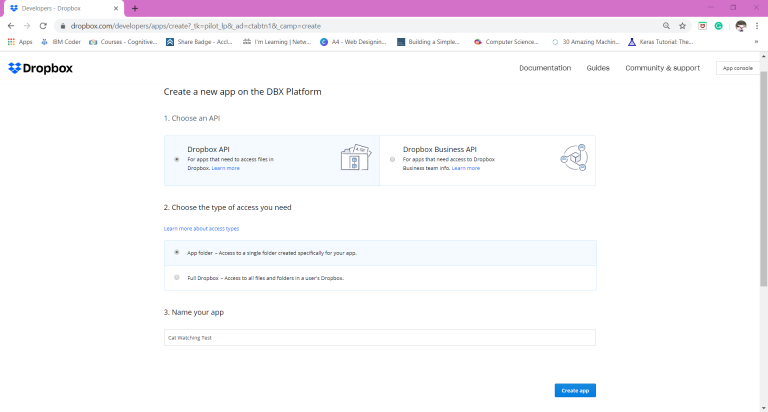Select the App folder access radio button

pos(177,252)
